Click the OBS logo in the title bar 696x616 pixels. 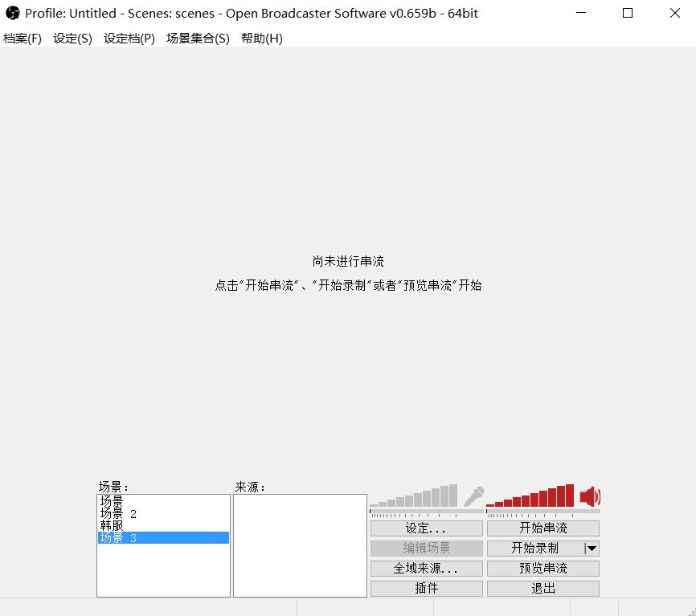click(x=11, y=13)
